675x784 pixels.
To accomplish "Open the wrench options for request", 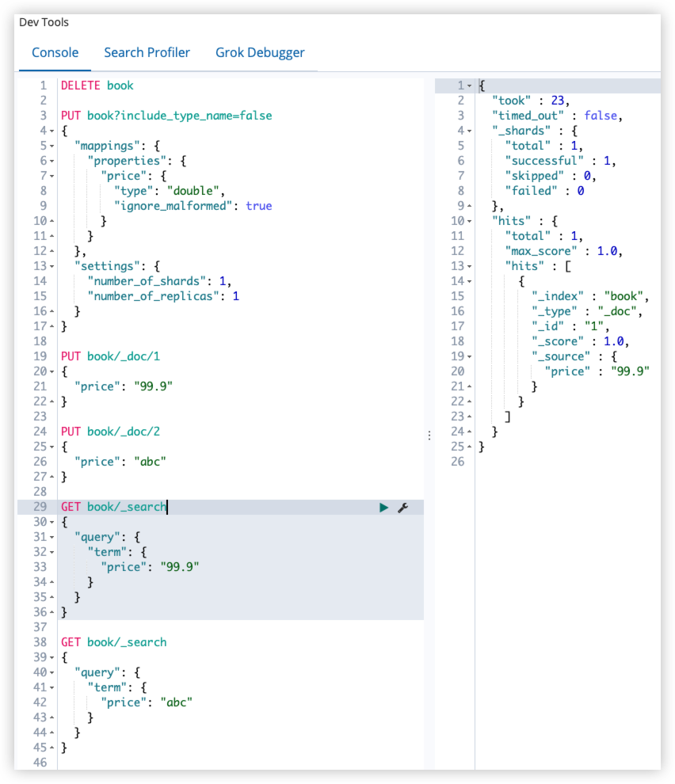I will coord(402,508).
